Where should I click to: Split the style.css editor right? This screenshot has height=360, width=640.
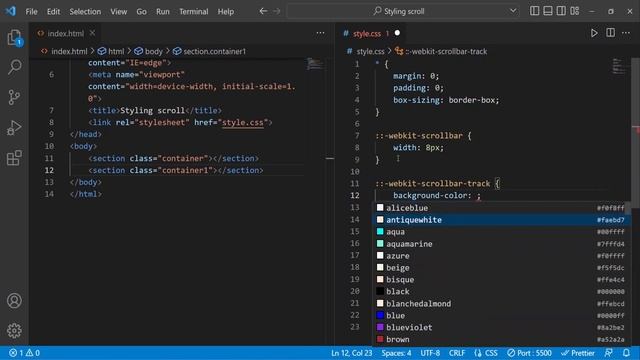(x=610, y=33)
